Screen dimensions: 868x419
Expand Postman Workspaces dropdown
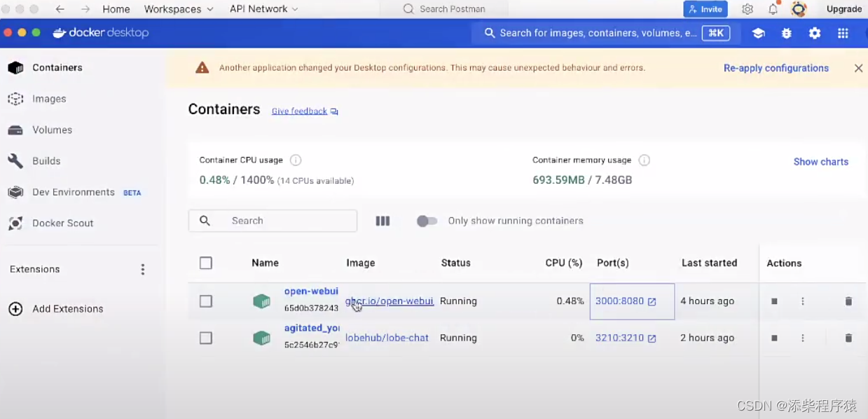179,9
